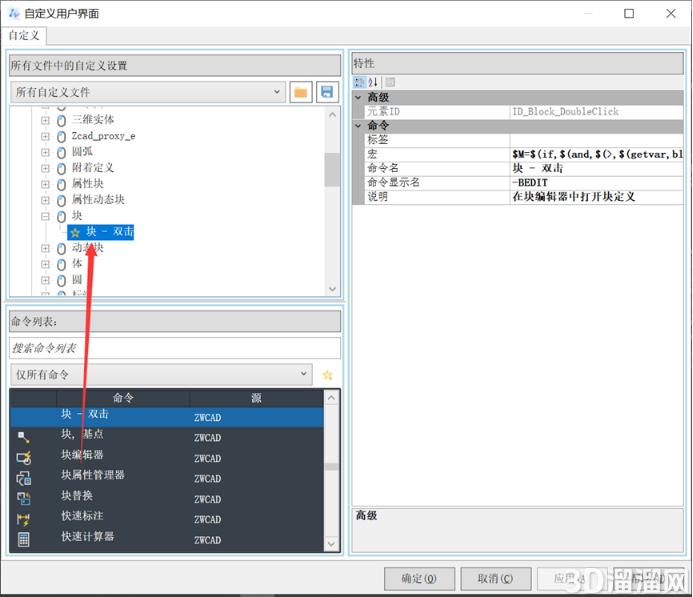693x597 pixels.
Task: Open the 仅所有命令 filter dropdown
Action: [161, 374]
